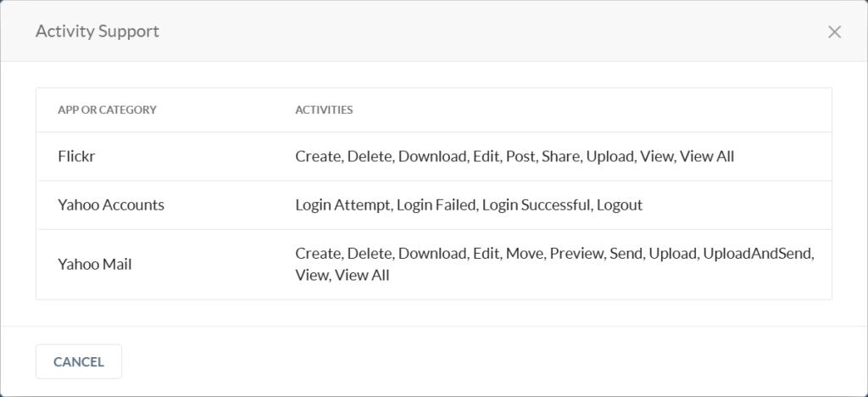Click the Login Attempt activity text
Image resolution: width=868 pixels, height=397 pixels.
[342, 205]
